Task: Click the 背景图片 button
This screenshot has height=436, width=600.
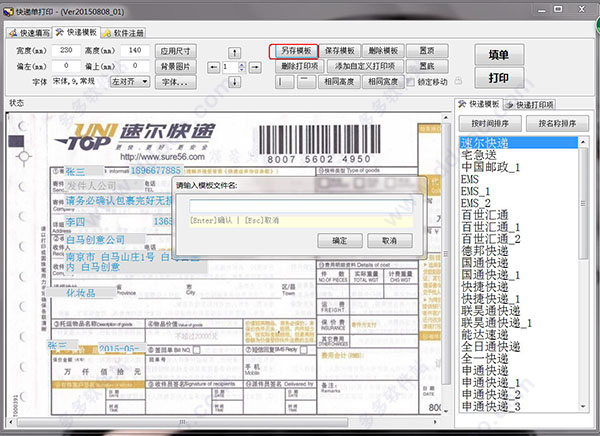Action: click(x=176, y=67)
